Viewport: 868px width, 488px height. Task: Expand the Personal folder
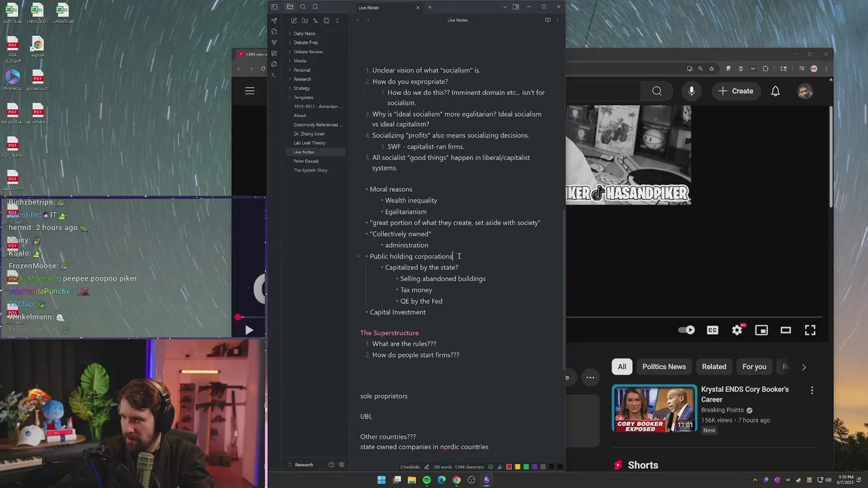pyautogui.click(x=290, y=70)
